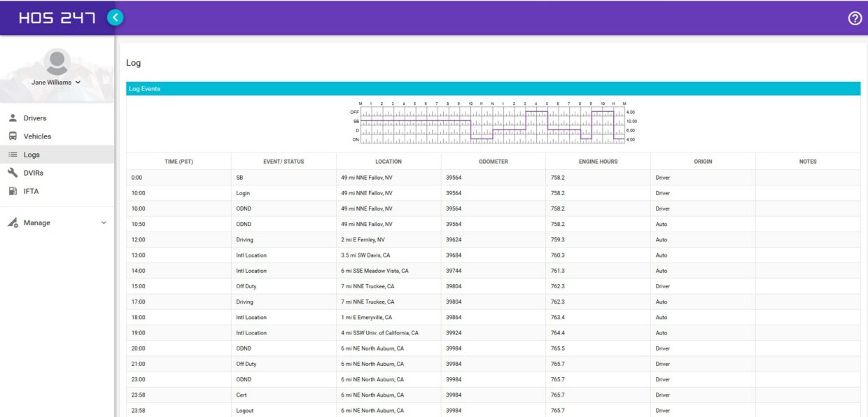
Task: Click the TIME (PST) column header
Action: pos(178,161)
